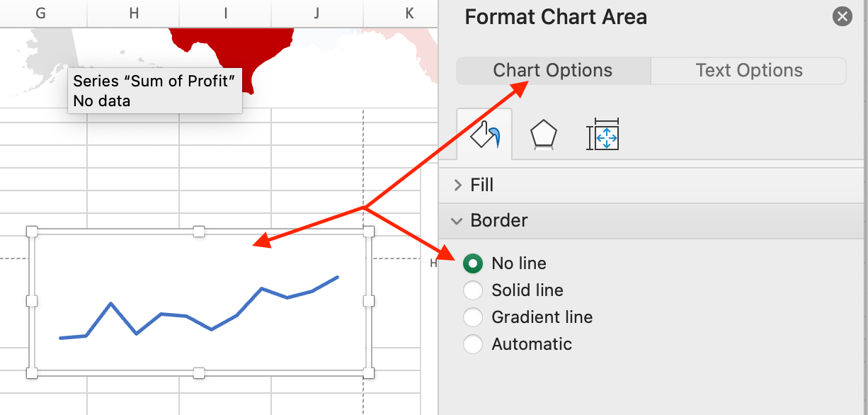
Task: Select column I header
Action: coord(225,13)
